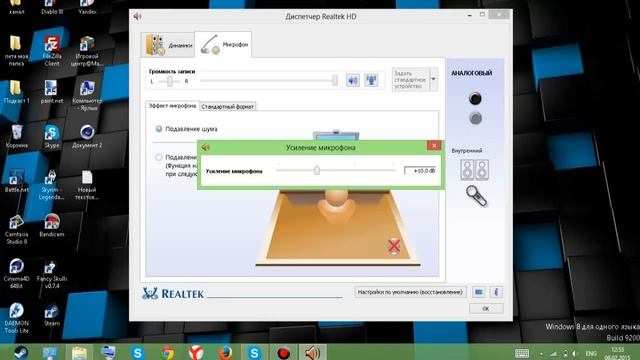The image size is (640, 360).
Task: Click the +10.0 dB value field
Action: pos(420,171)
